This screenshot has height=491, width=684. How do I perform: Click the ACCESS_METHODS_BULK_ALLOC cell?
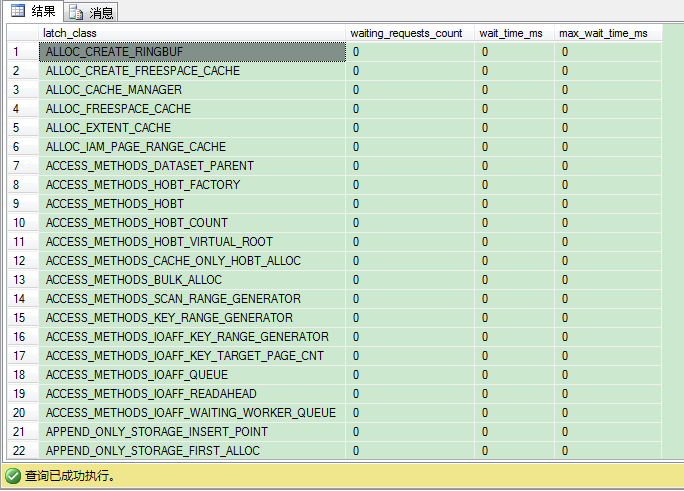click(192, 280)
